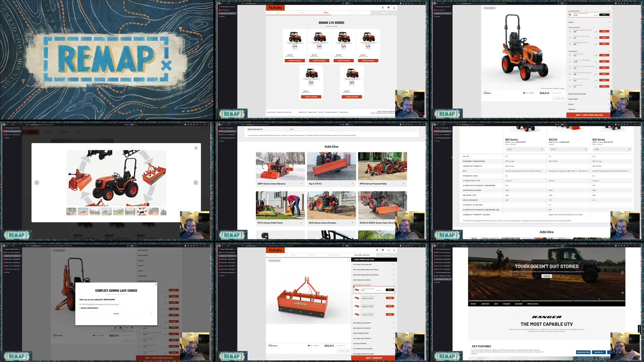Select Land Pride Add-Ons step tab
The height and width of the screenshot is (362, 644).
[x=361, y=255]
